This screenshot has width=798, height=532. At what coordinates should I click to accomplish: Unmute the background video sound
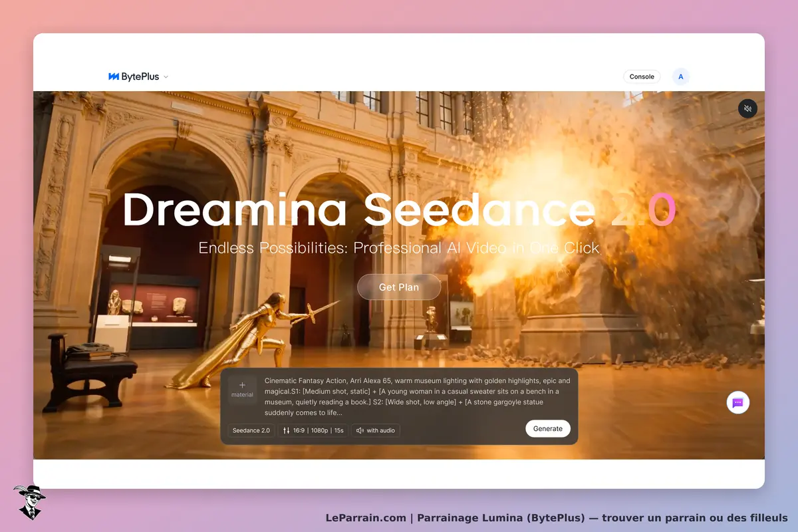(x=747, y=108)
